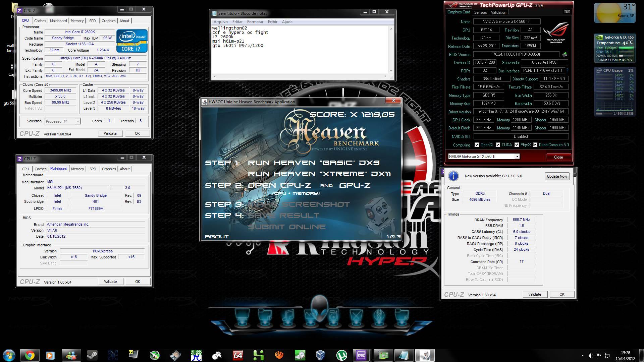Screen dimensions: 644x362
Task: Click the GPU-Z screenshot camera icon
Action: (567, 12)
